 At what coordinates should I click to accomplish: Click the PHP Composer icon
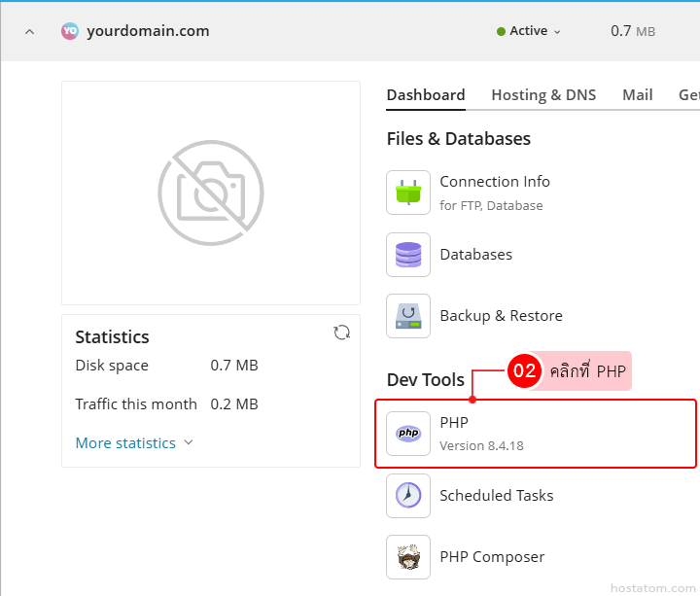408,557
